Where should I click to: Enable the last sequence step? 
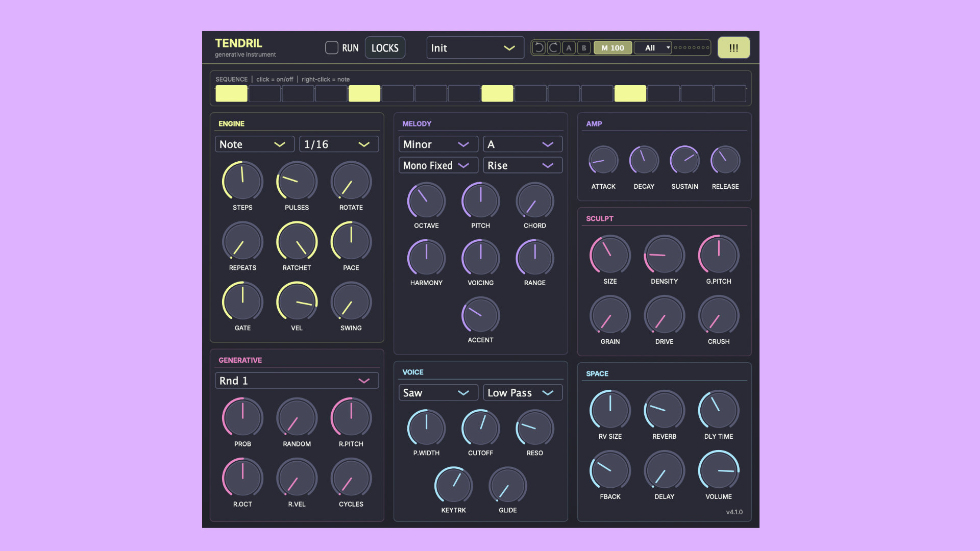coord(730,93)
